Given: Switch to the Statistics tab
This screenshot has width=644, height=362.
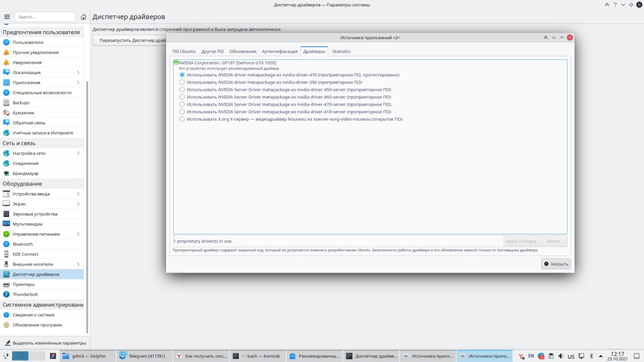Looking at the screenshot, I should click(341, 51).
